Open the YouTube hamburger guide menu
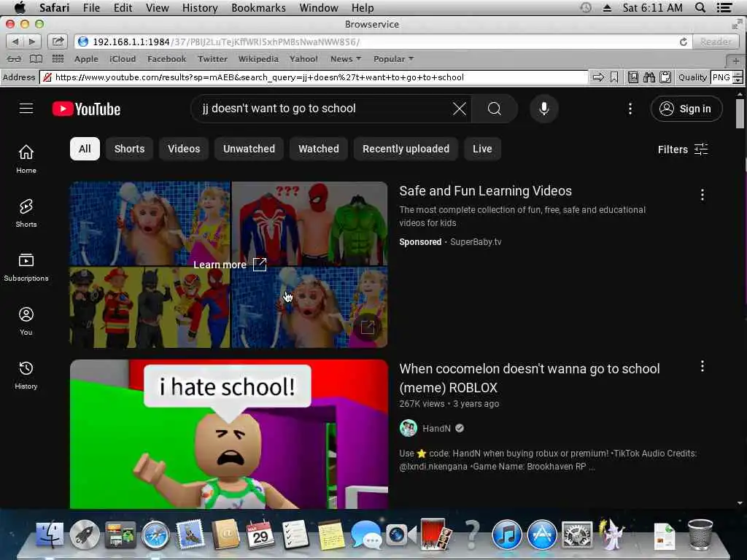 tap(26, 109)
